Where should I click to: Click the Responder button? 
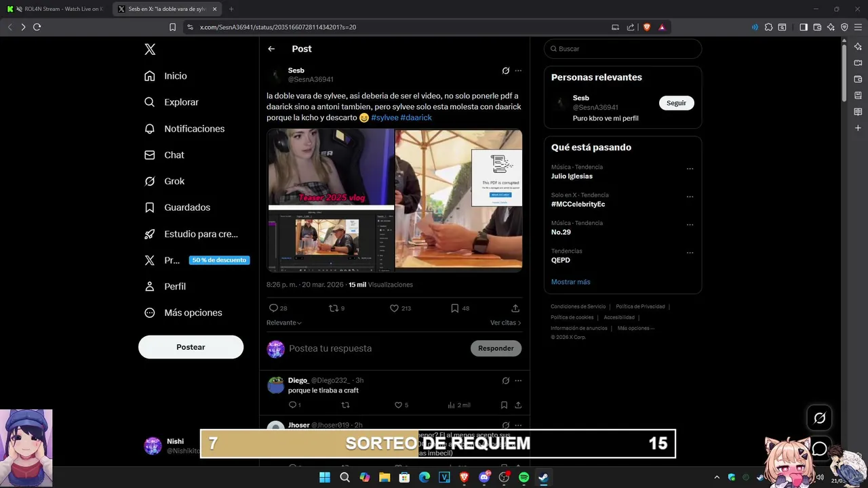click(496, 348)
